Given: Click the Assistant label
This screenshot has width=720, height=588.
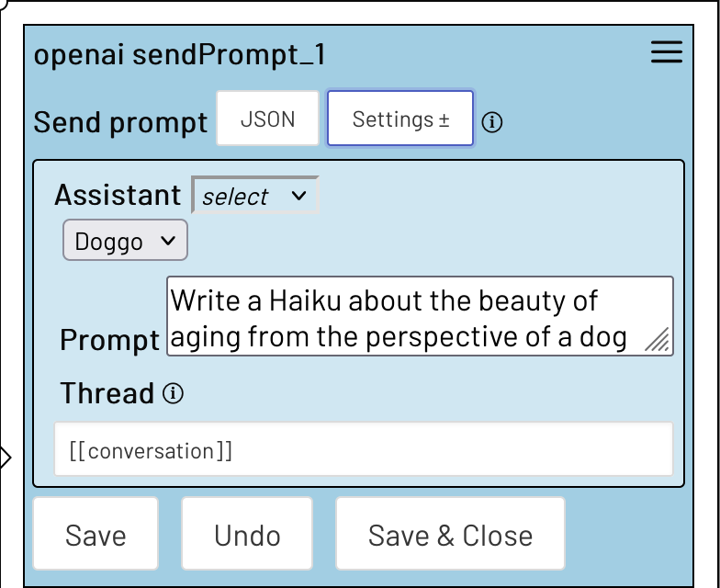Looking at the screenshot, I should tap(118, 195).
